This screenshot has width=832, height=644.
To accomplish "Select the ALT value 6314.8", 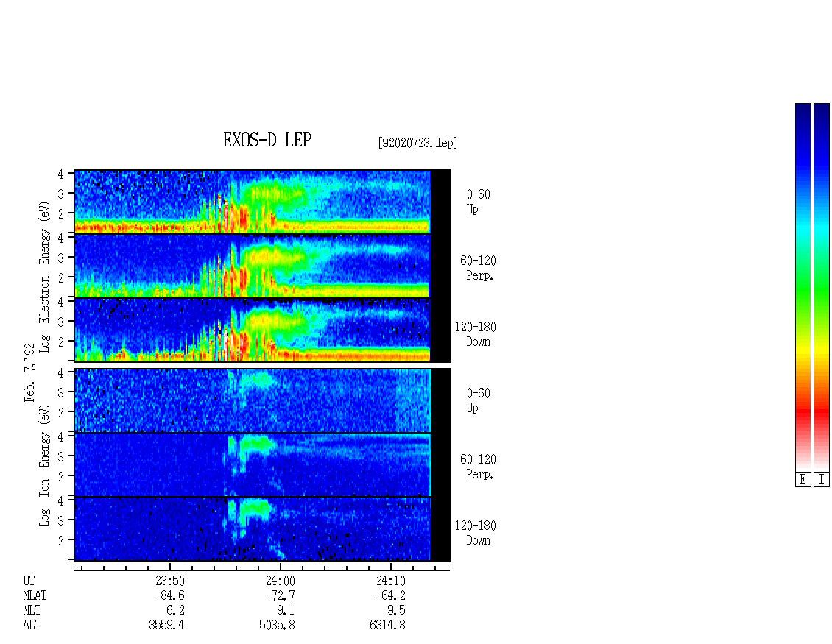I will tap(387, 626).
